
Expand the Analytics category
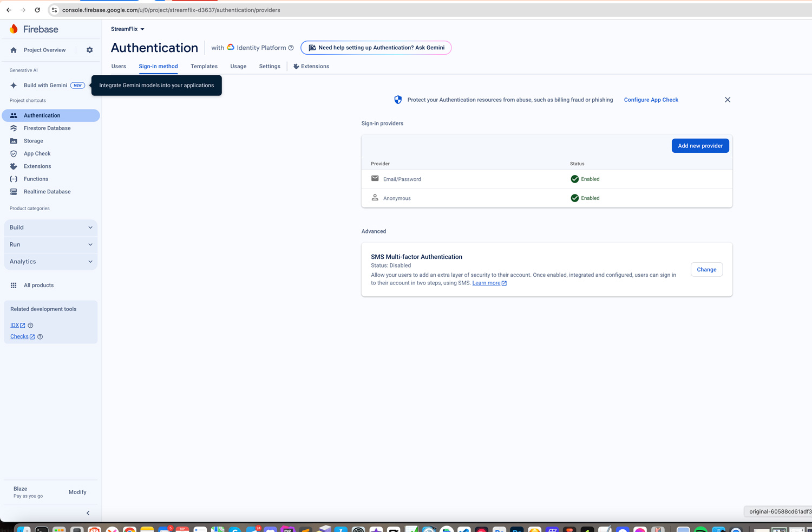51,262
